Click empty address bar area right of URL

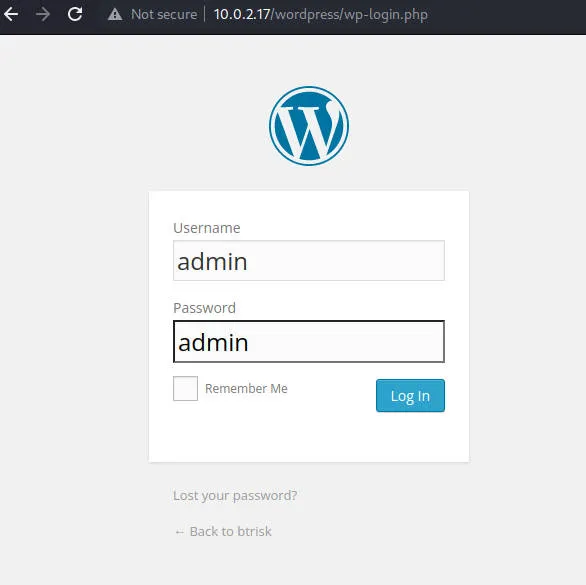click(505, 15)
